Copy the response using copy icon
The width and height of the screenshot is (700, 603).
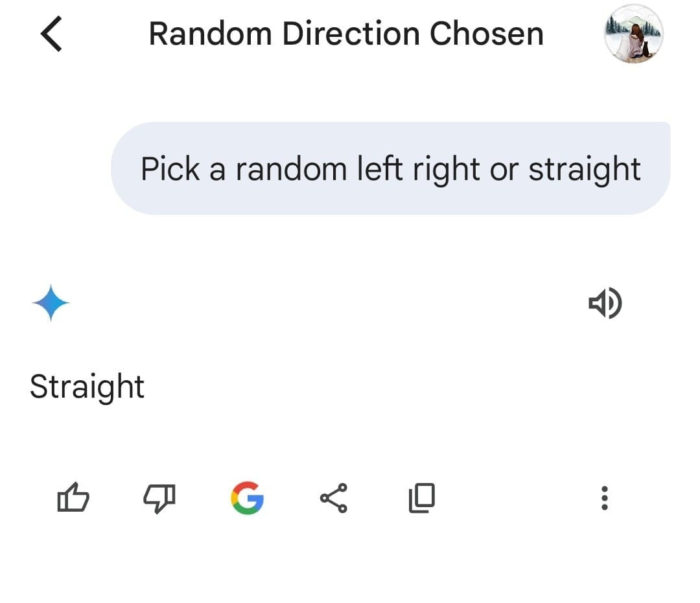pos(422,497)
